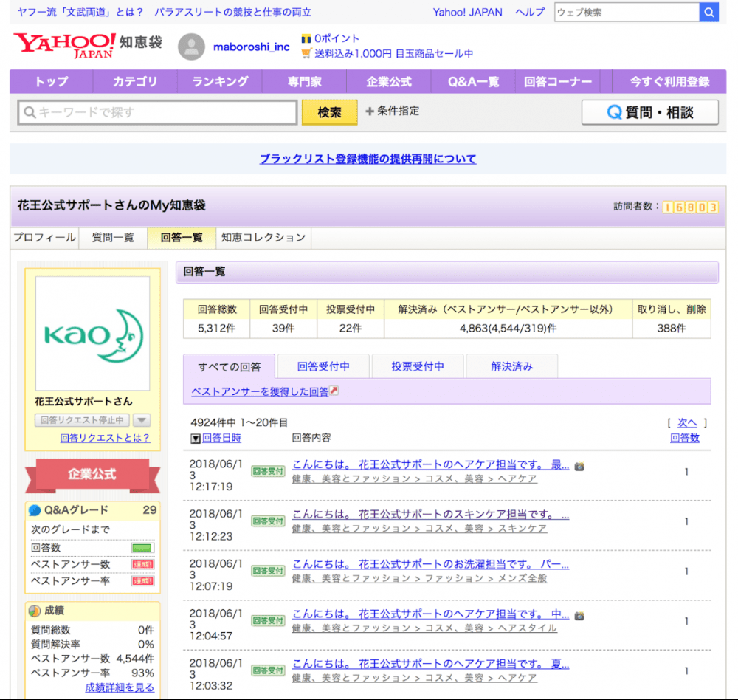Sort the list by the 回答数 link
Viewport: 738px width, 700px height.
(x=685, y=438)
